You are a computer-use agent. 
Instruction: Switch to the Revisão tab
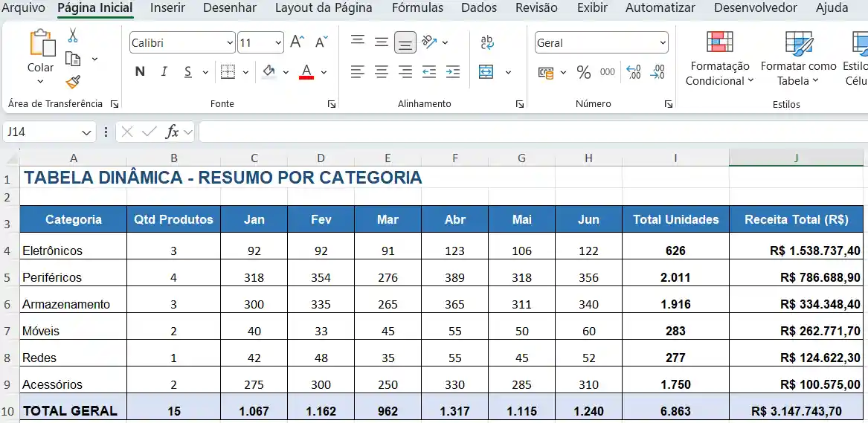click(536, 7)
